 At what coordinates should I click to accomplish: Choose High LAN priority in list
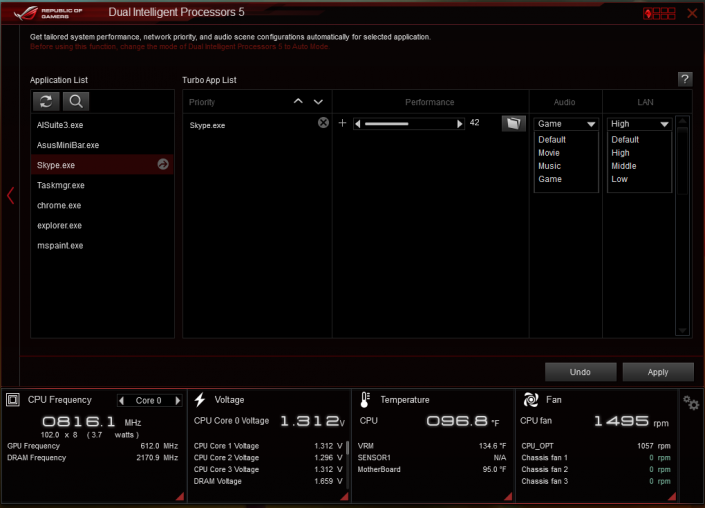pyautogui.click(x=620, y=153)
